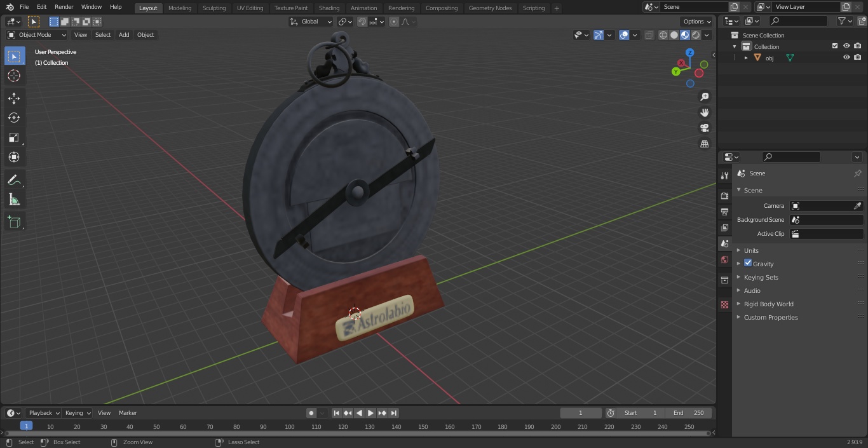Pin the Scene properties panel

pos(857,173)
